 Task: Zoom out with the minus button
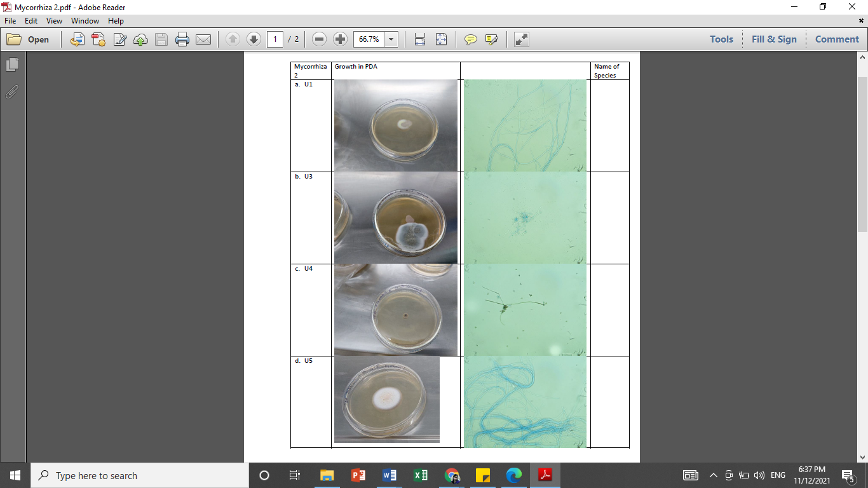click(x=319, y=39)
